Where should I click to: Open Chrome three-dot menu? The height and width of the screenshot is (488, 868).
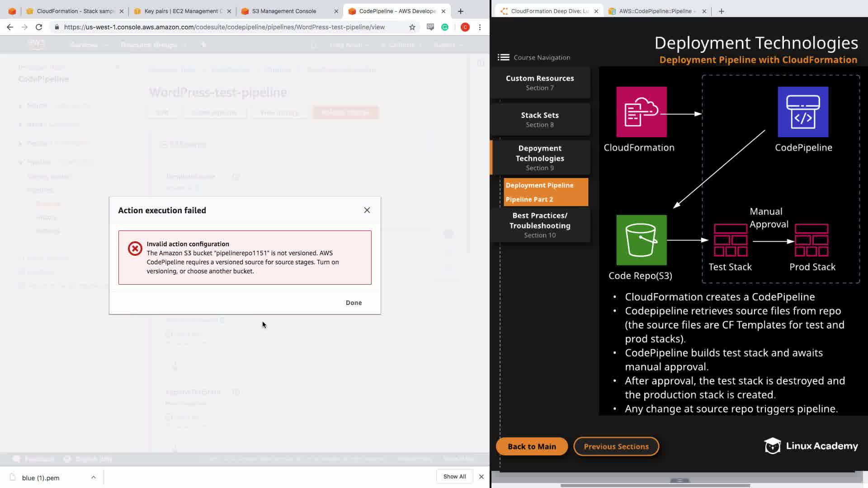(480, 27)
